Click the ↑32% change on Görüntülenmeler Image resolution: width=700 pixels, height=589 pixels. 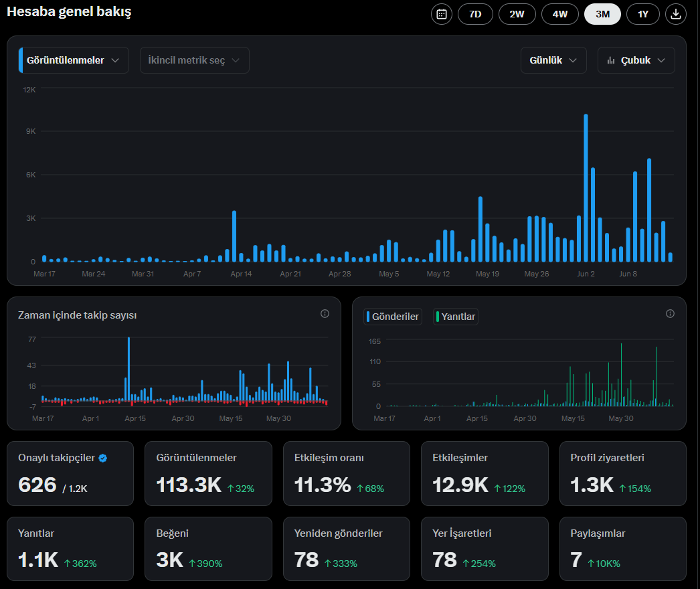pos(241,489)
